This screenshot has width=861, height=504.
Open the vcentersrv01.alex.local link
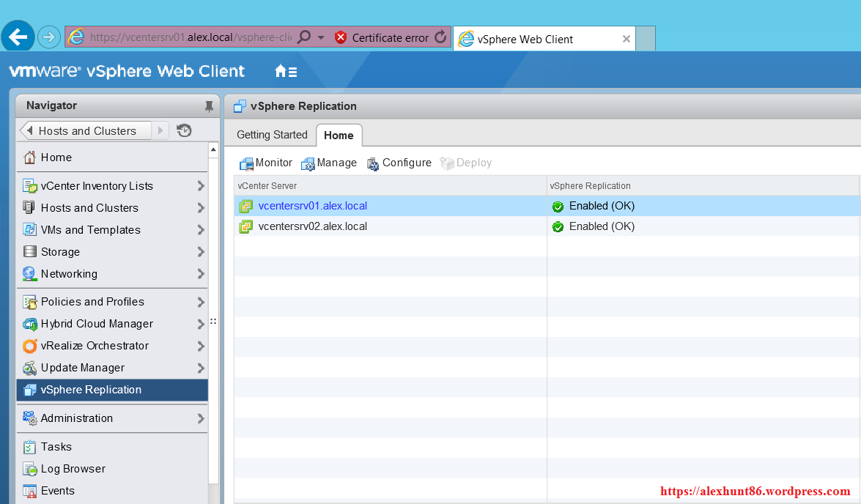coord(313,206)
